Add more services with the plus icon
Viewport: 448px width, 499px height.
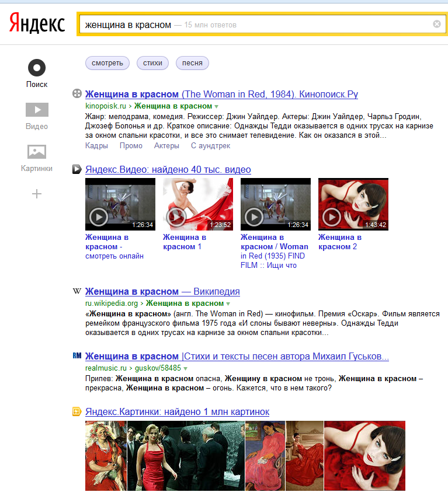(x=37, y=194)
